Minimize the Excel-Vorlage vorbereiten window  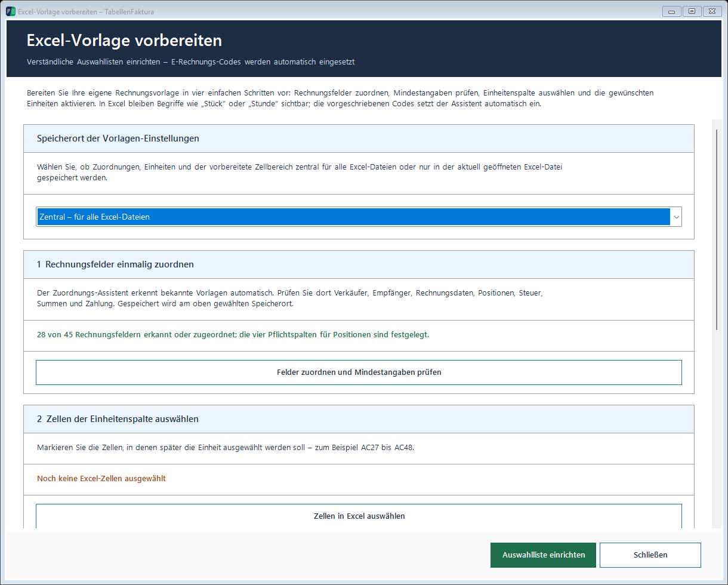point(672,11)
